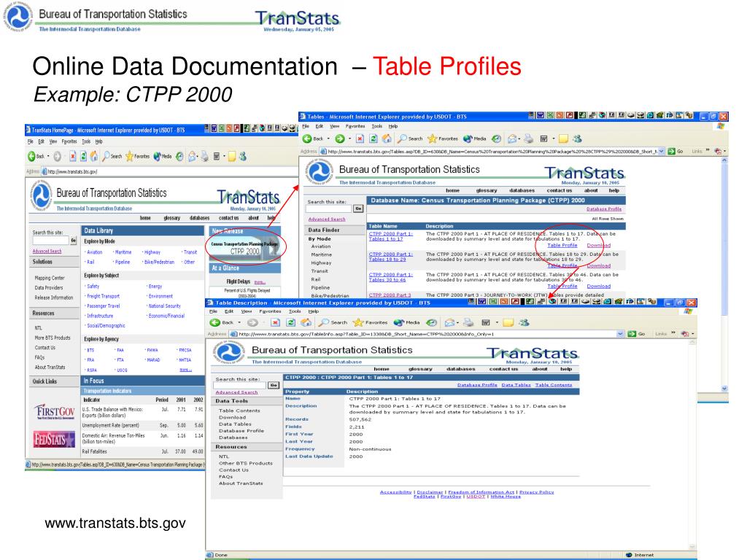Click Database Profile link in Table Description page
The image size is (747, 560).
(477, 385)
